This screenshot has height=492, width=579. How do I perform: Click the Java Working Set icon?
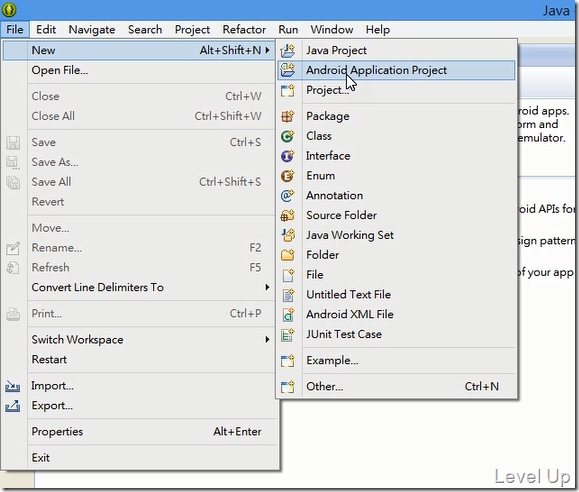[x=288, y=235]
